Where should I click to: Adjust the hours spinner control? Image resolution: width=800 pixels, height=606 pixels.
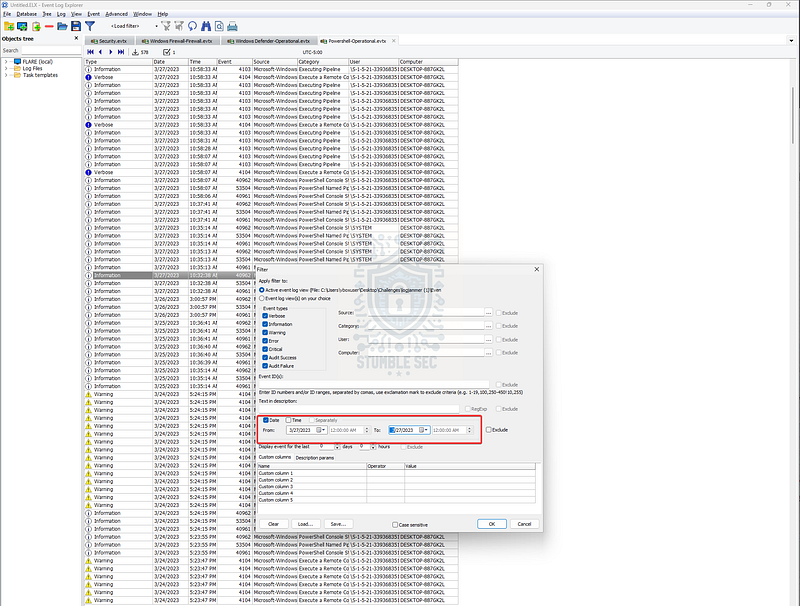[373, 447]
